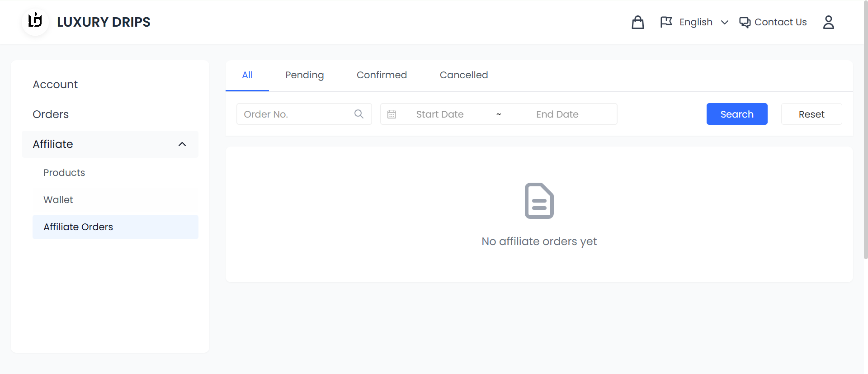This screenshot has width=868, height=374.
Task: Open the shopping bag cart
Action: coord(638,22)
